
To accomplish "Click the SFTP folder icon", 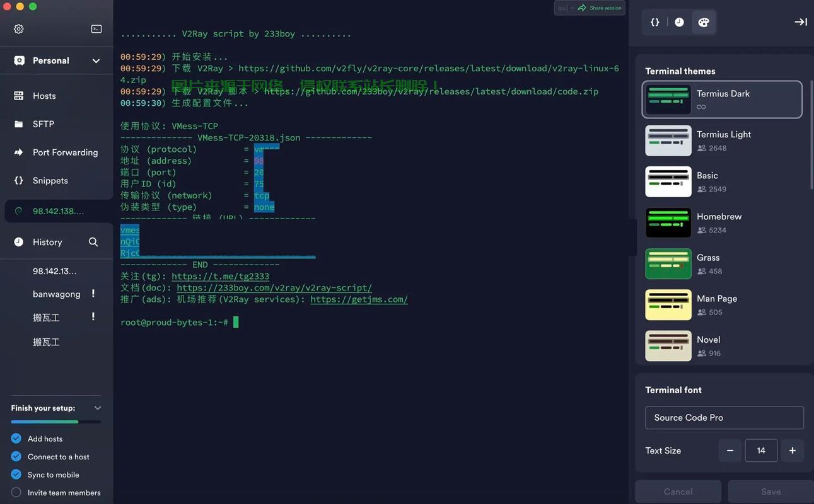I will (19, 124).
